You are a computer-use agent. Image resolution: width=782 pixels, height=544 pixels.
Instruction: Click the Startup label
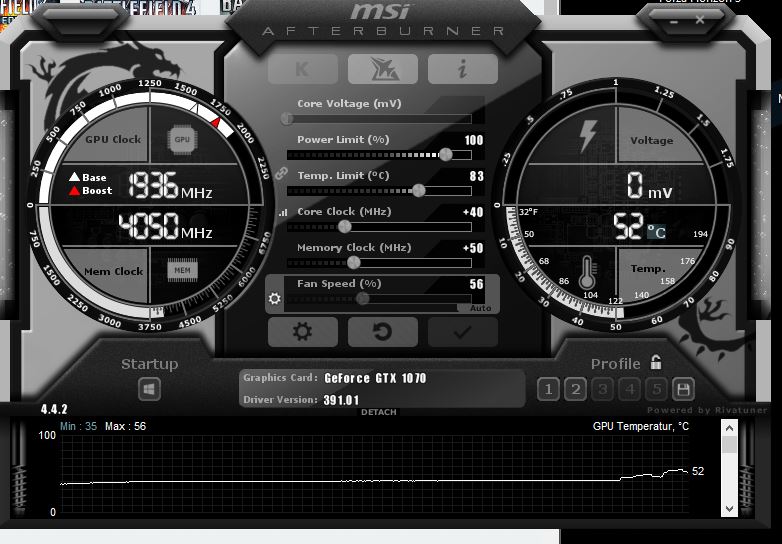point(149,364)
